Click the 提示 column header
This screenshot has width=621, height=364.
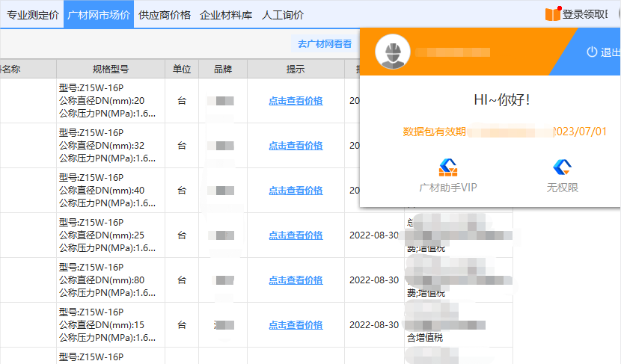296,70
